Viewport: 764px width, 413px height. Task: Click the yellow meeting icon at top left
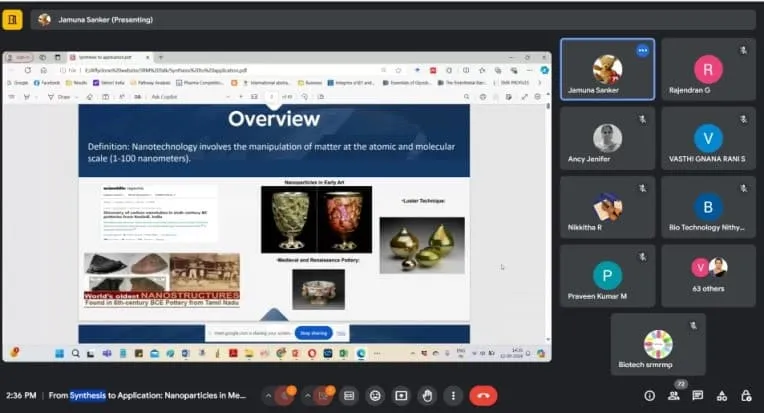tap(12, 19)
